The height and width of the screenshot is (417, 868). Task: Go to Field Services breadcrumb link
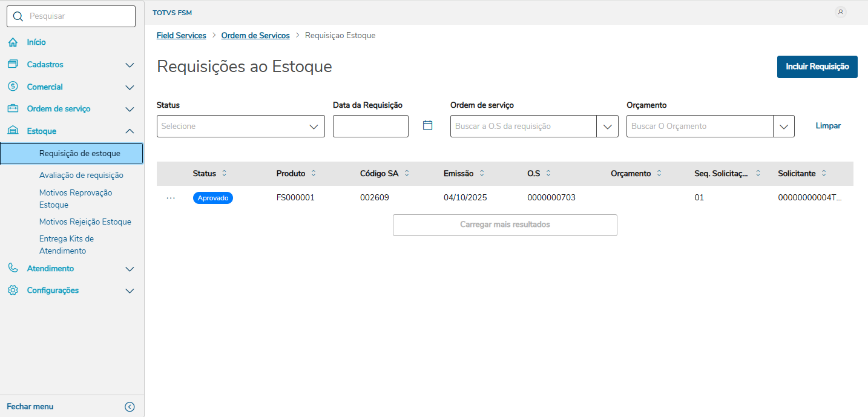[x=181, y=36]
